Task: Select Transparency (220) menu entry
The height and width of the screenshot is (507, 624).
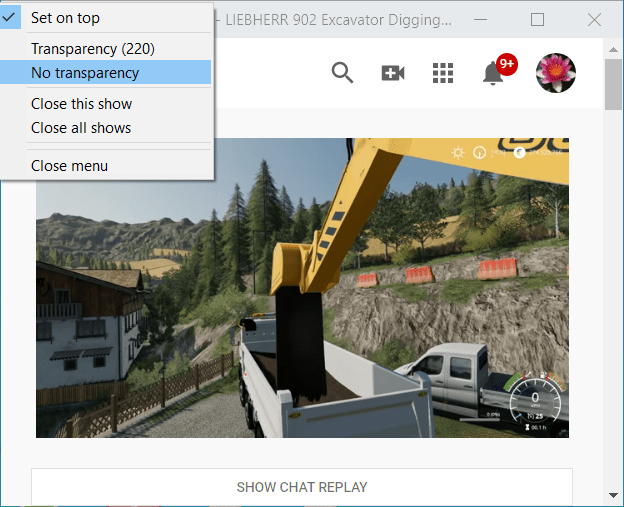Action: (x=105, y=49)
